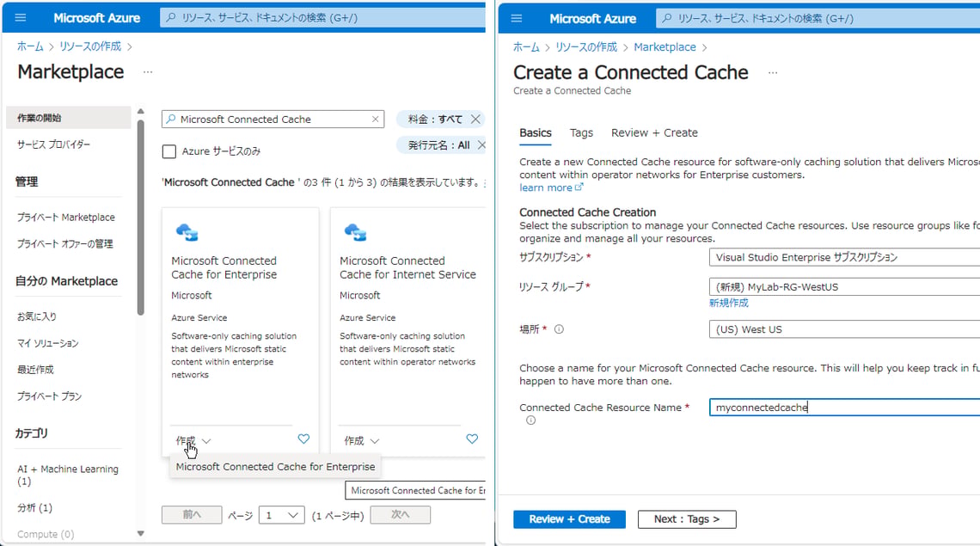
Task: Click Connected Cache Resource Name field
Action: coord(844,408)
